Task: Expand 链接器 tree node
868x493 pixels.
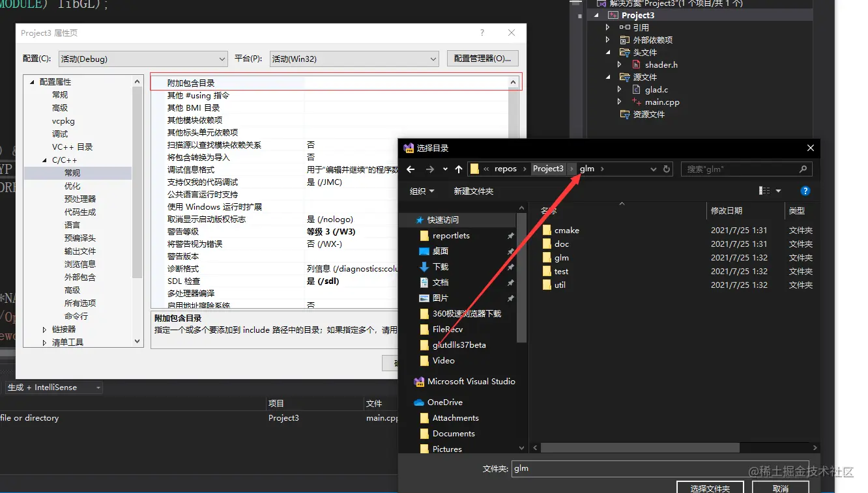Action: pos(44,330)
